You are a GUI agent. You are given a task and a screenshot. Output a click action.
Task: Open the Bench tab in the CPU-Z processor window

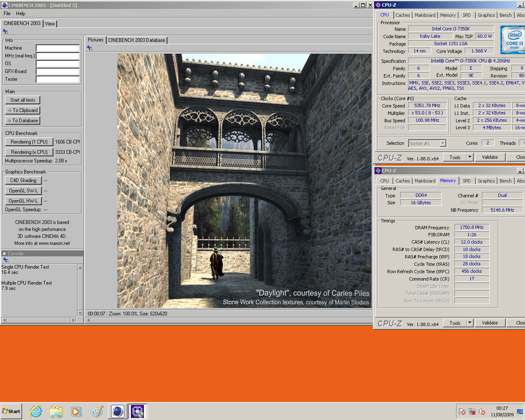coord(505,15)
